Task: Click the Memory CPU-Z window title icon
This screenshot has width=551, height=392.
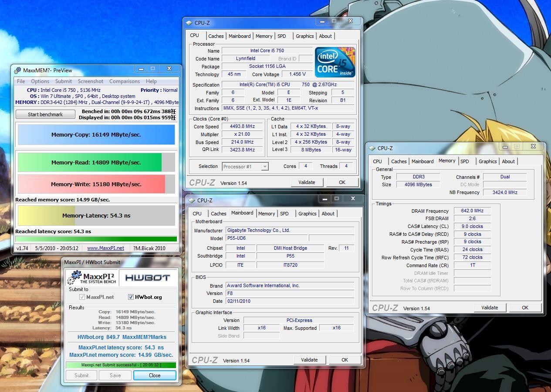Action: pyautogui.click(x=372, y=148)
